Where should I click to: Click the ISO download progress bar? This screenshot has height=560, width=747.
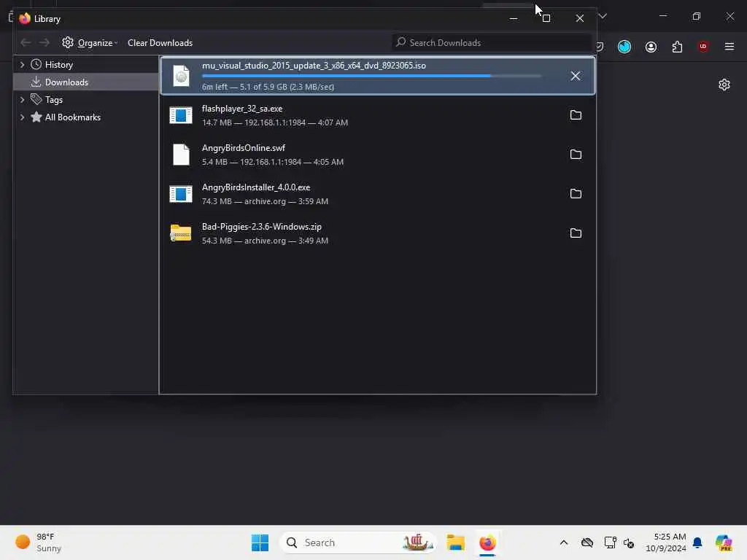[x=372, y=76]
